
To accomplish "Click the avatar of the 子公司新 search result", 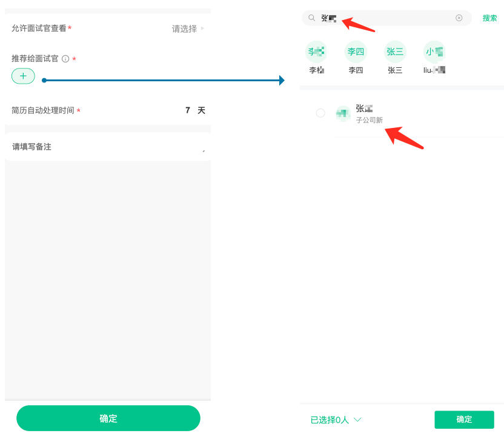I will click(x=343, y=113).
